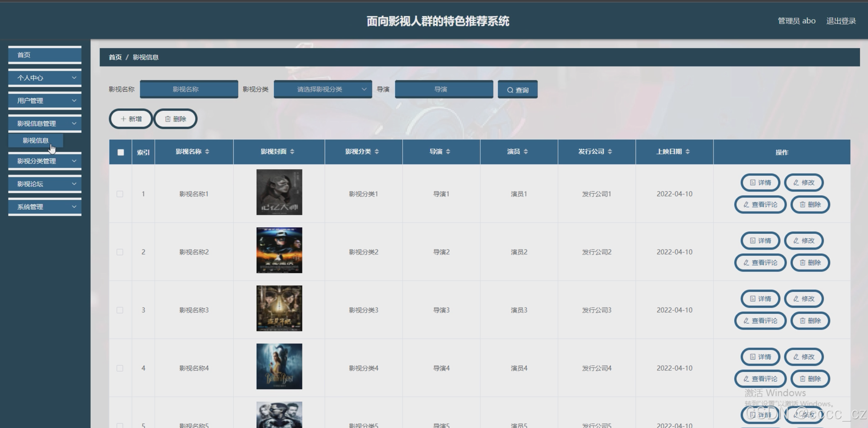Image resolution: width=868 pixels, height=428 pixels.
Task: Toggle the select-all header checkbox
Action: pos(121,152)
